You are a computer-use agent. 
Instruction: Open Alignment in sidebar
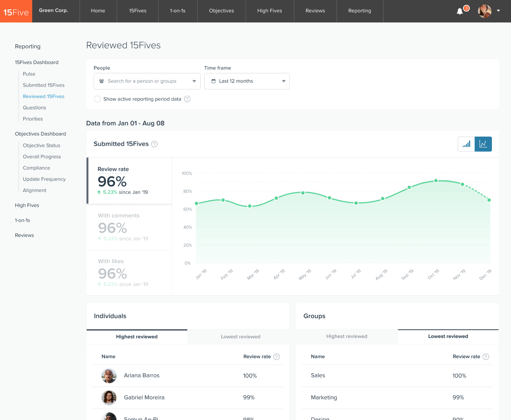(x=34, y=190)
